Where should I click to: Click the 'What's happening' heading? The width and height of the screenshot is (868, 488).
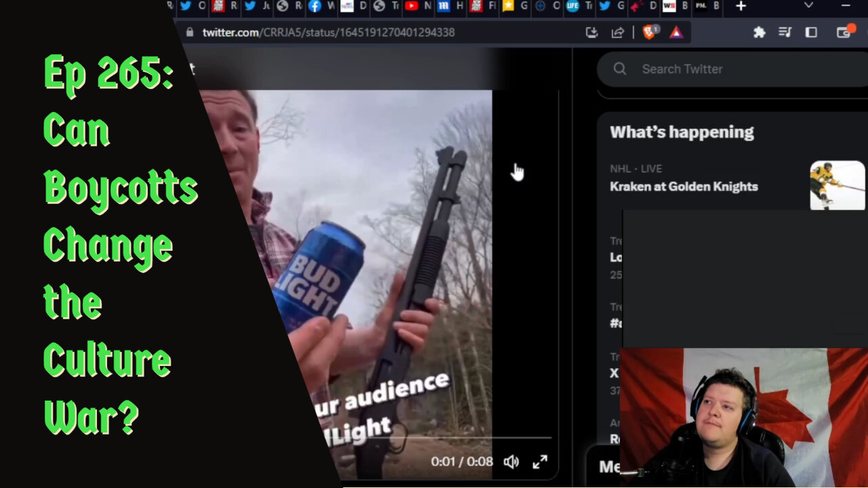click(682, 132)
